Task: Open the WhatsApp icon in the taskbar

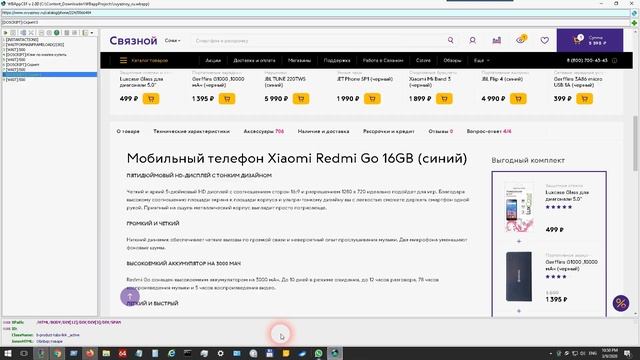Action: point(318,353)
